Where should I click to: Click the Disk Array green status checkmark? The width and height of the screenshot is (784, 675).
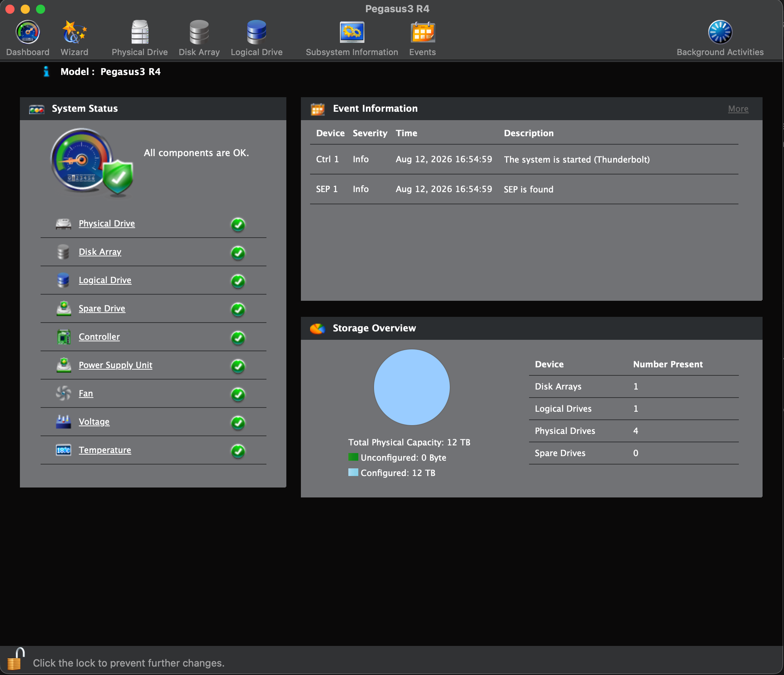[238, 253]
